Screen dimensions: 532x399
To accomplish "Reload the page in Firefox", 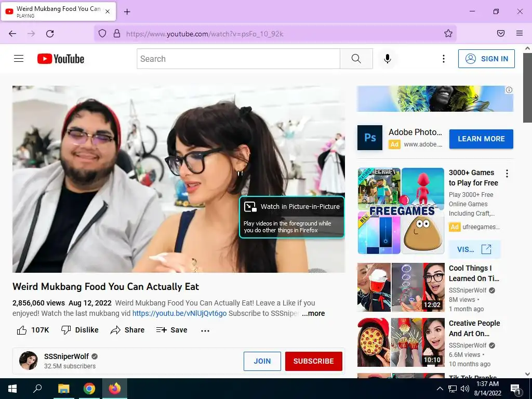I will (50, 34).
